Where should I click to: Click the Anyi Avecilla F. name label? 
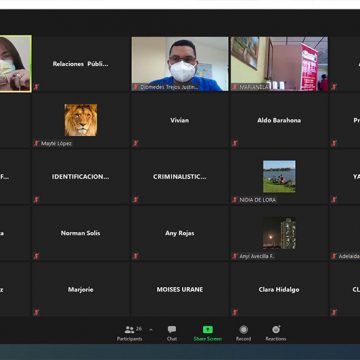tap(257, 256)
